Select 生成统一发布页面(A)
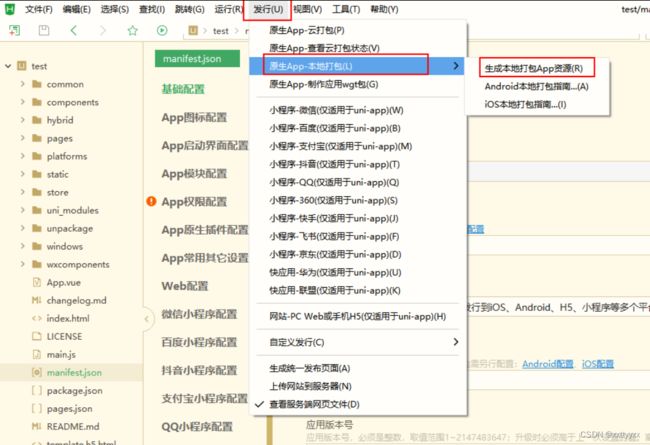650x445 pixels. tap(310, 368)
